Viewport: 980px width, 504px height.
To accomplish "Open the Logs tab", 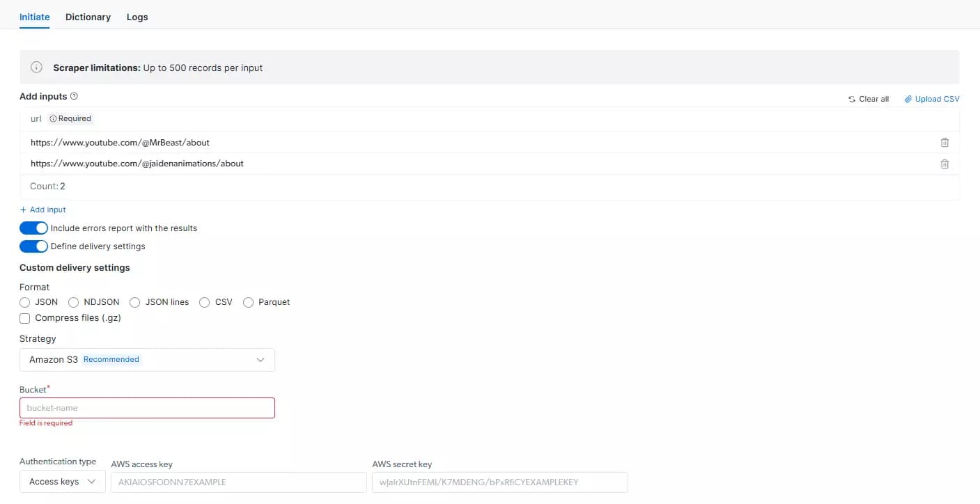I will [x=137, y=16].
